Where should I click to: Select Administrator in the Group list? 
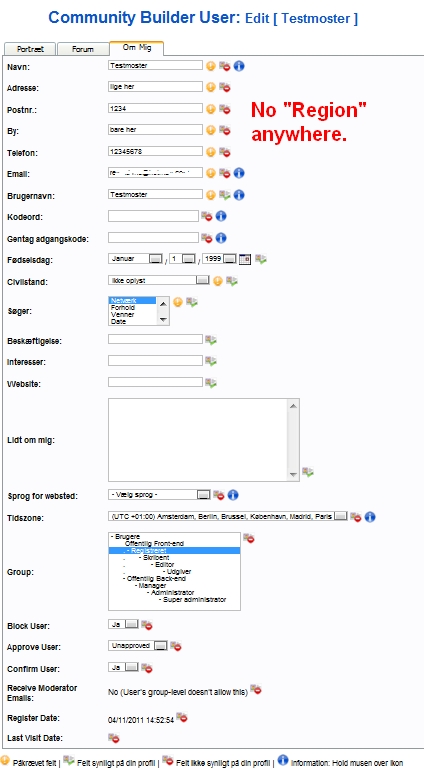(x=173, y=593)
